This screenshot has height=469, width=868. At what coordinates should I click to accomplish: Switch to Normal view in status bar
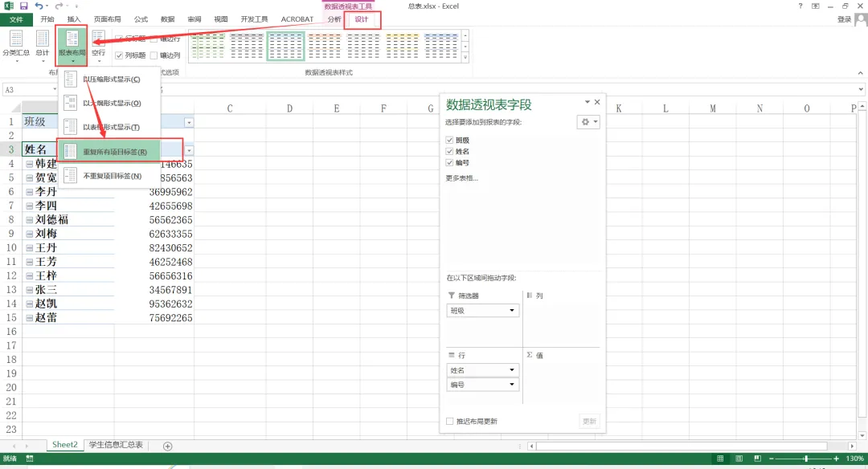tap(720, 459)
